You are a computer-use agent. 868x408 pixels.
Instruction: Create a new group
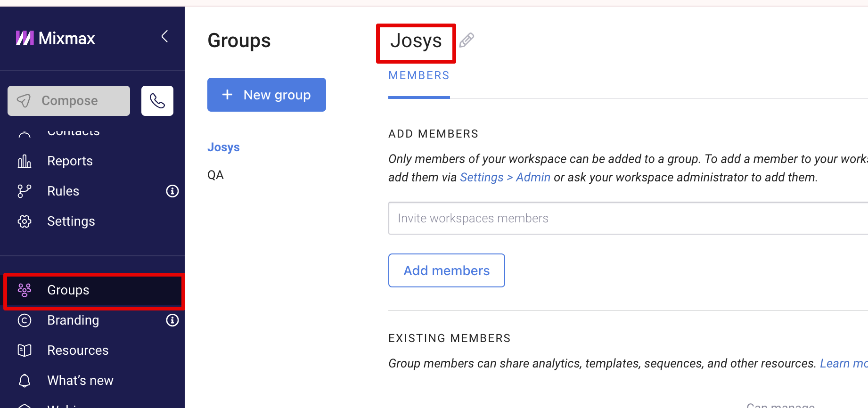coord(267,95)
